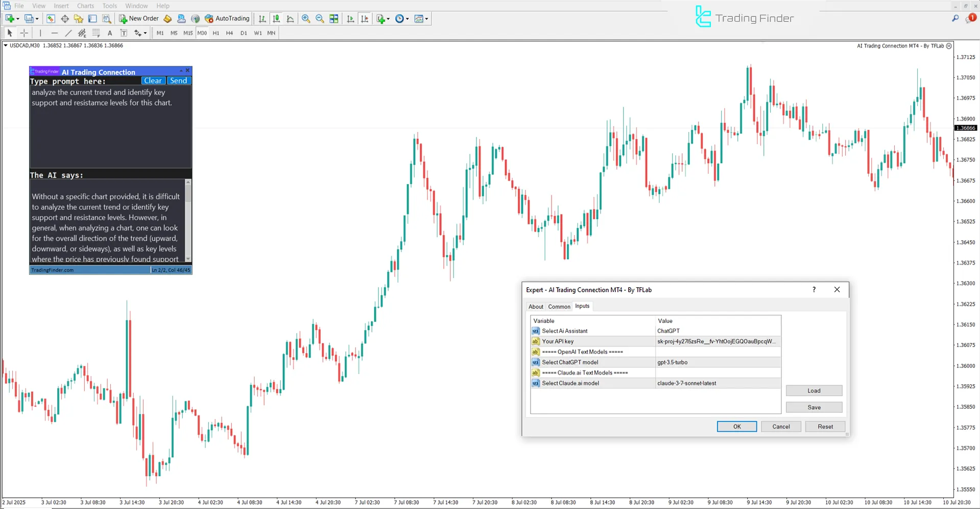The height and width of the screenshot is (509, 980).
Task: Click Load in the Expert dialog
Action: click(x=814, y=390)
